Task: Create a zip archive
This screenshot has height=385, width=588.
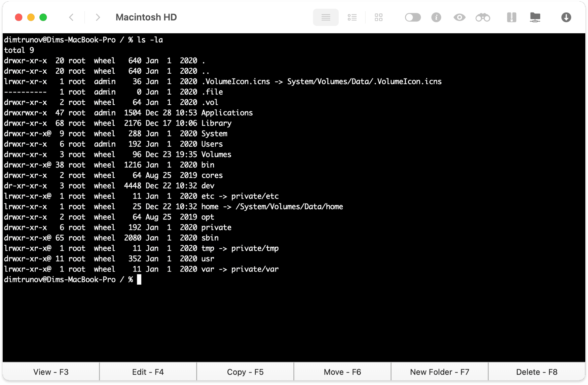Action: click(x=512, y=17)
